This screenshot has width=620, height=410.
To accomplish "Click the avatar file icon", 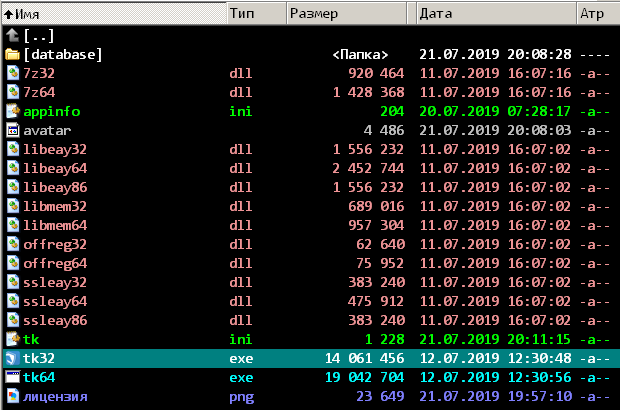I will [x=12, y=130].
